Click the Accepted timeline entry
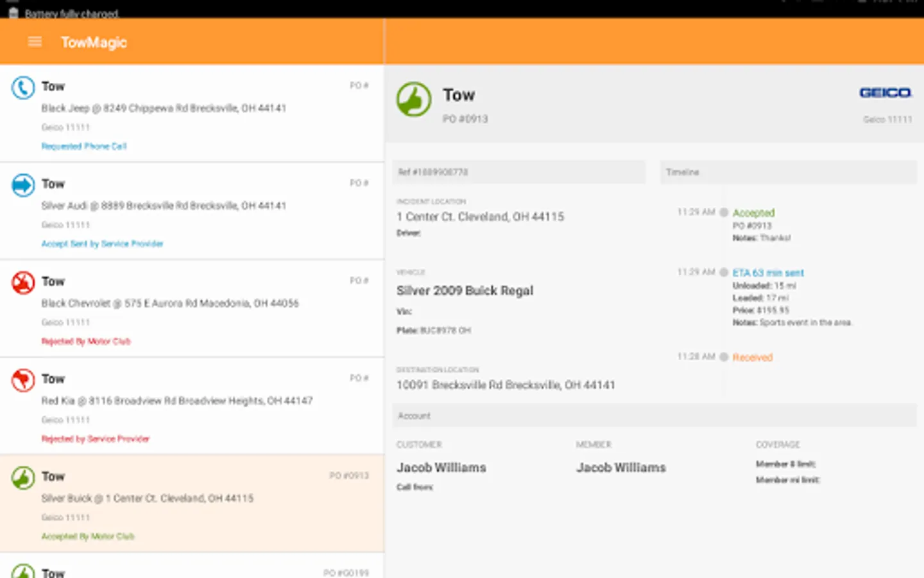This screenshot has height=578, width=924. [753, 213]
